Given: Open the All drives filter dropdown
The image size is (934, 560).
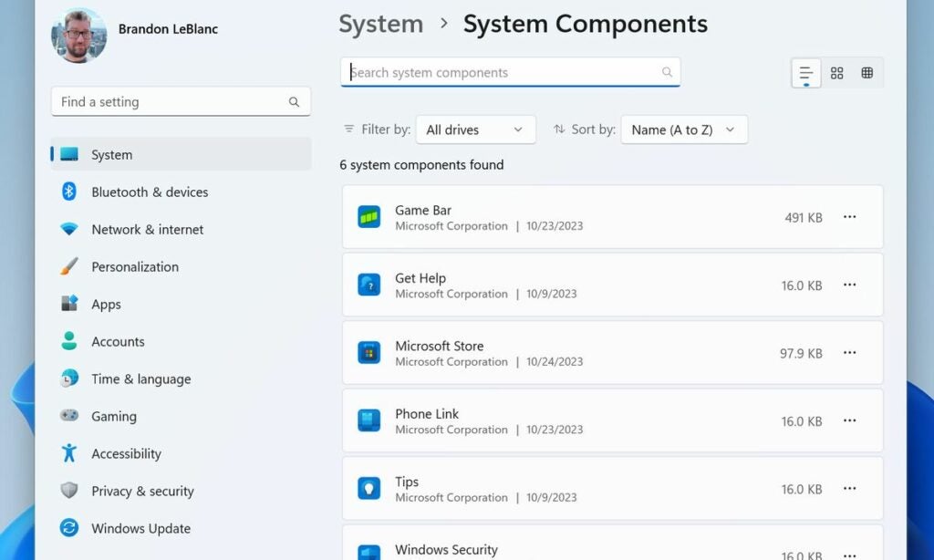Looking at the screenshot, I should coord(475,130).
